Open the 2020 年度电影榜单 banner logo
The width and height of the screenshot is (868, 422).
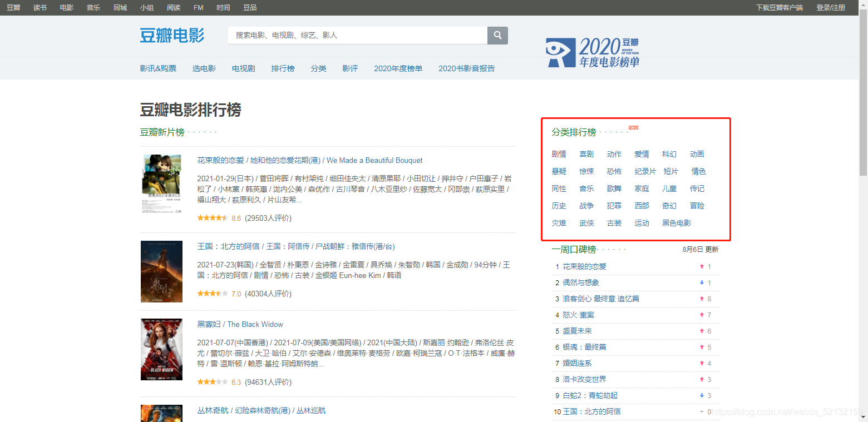pos(593,52)
